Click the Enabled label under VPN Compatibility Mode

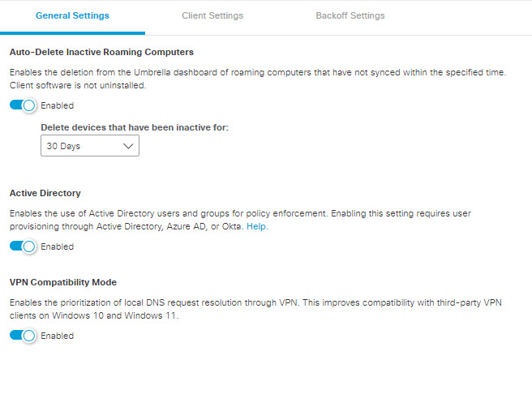click(x=57, y=336)
